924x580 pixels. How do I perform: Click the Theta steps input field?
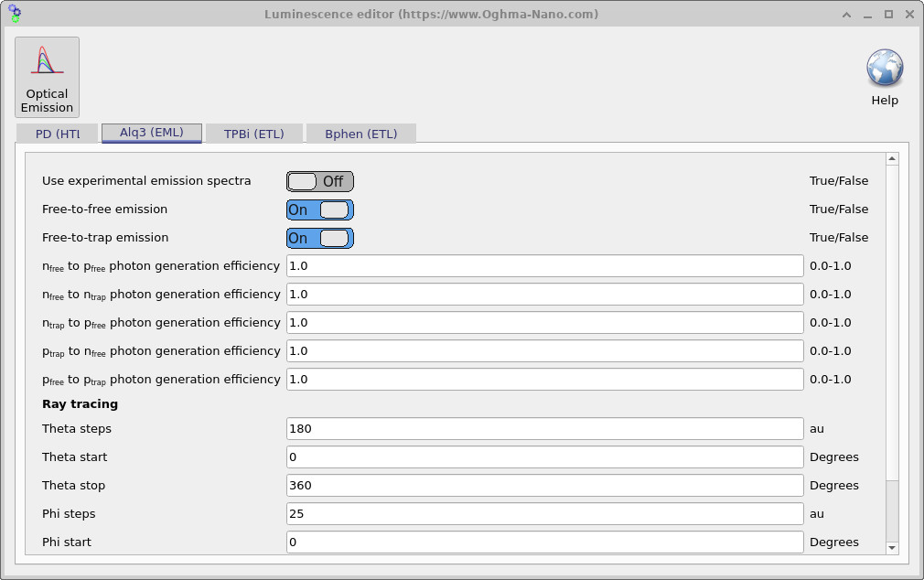click(544, 428)
